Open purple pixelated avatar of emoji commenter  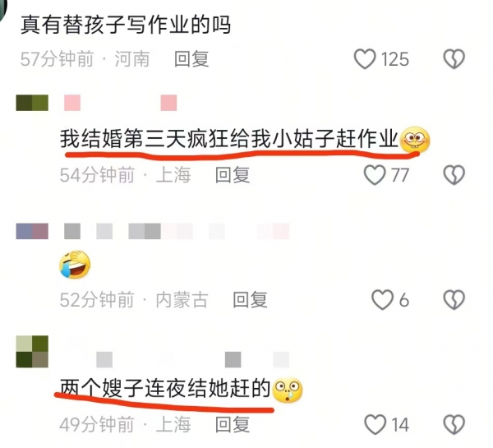click(x=32, y=231)
